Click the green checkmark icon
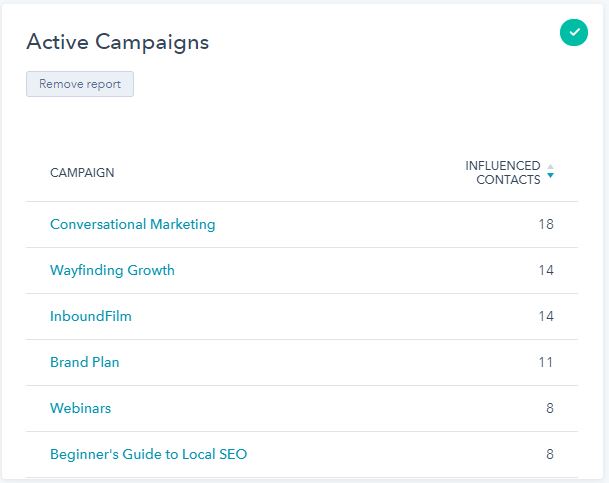This screenshot has height=483, width=609. pos(574,33)
